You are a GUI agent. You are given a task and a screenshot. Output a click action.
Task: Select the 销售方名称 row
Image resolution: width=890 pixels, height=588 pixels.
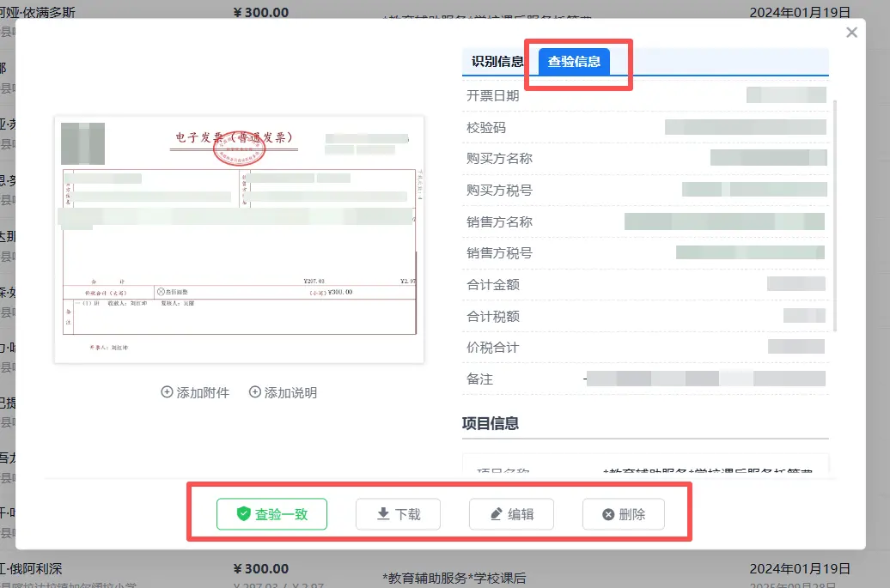coord(644,221)
